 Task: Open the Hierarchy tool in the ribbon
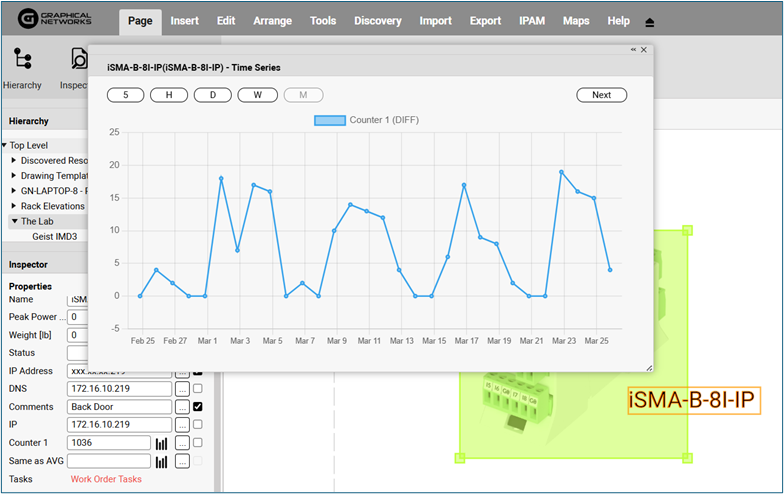coord(22,68)
